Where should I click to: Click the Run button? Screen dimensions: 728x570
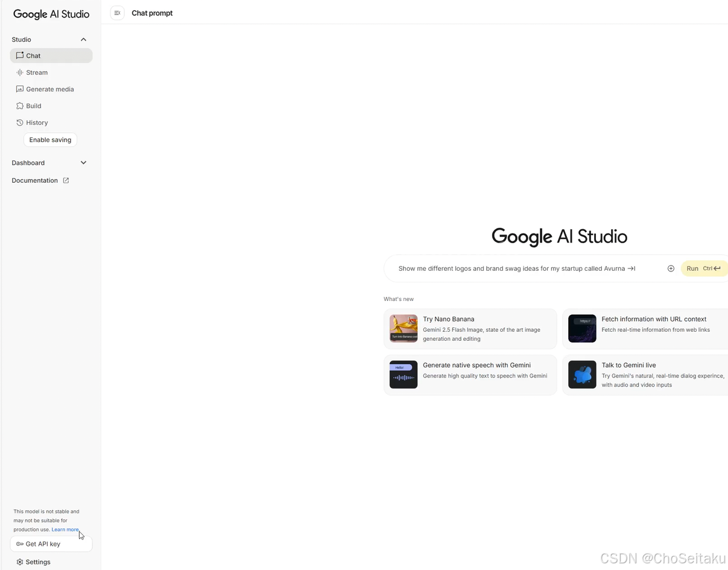click(x=704, y=268)
